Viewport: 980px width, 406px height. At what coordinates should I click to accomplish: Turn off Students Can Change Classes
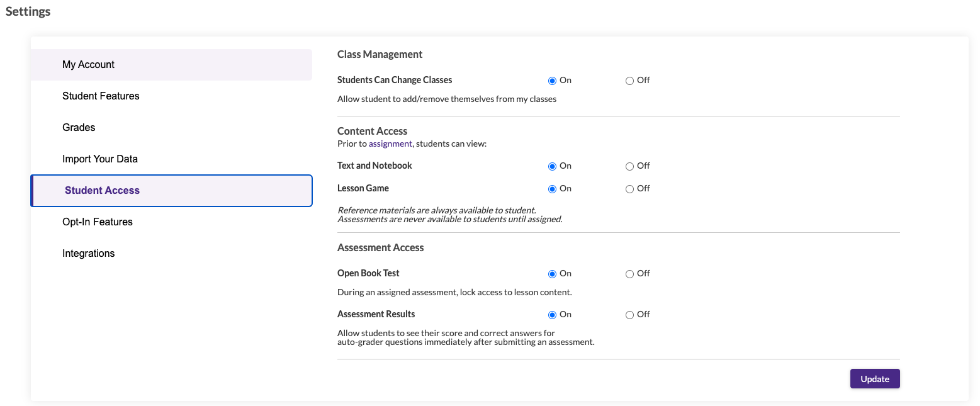629,80
